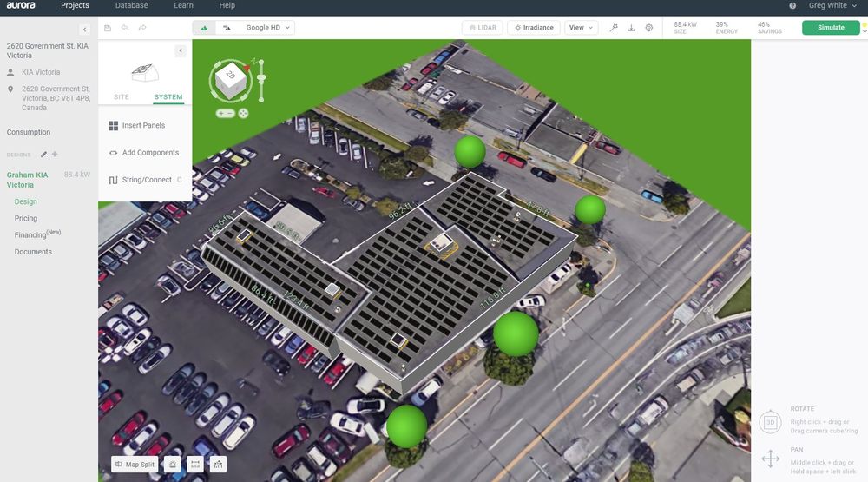Open the magic wand tool
The width and height of the screenshot is (868, 482).
[x=614, y=28]
